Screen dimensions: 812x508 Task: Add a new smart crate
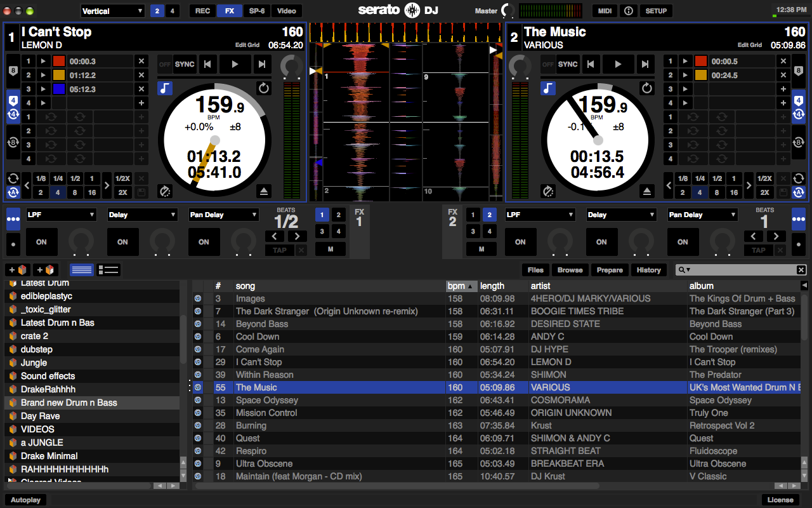46,270
